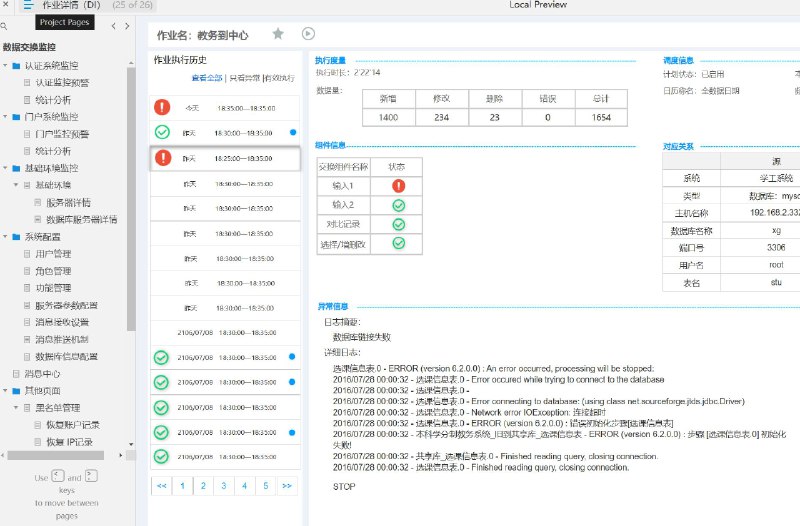Image resolution: width=800 pixels, height=526 pixels.
Task: Open 服务器详情 page
Action: click(x=68, y=203)
